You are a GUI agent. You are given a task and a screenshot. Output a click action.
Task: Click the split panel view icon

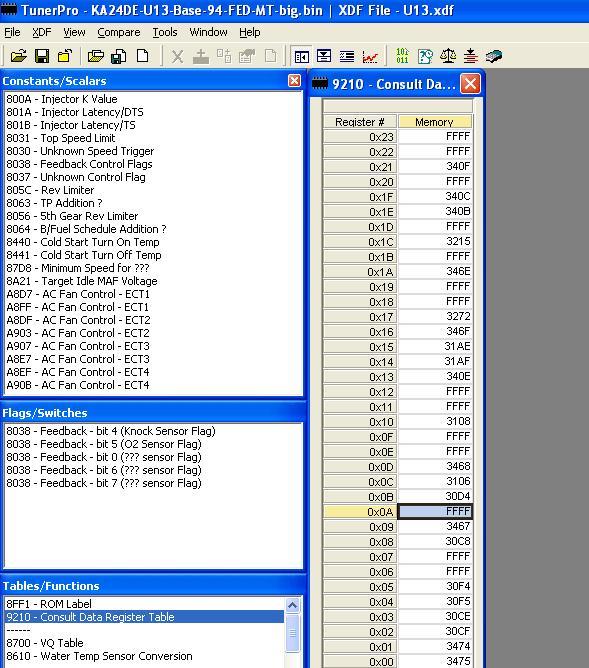[x=324, y=56]
